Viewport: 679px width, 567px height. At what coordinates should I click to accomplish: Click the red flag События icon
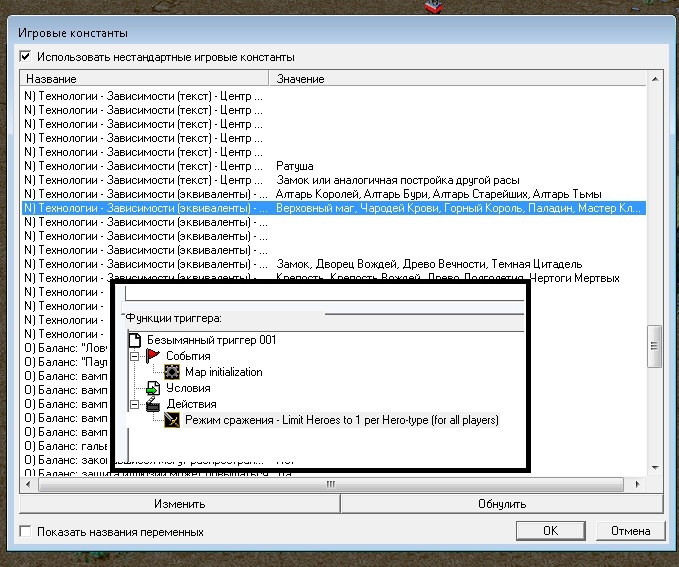pos(152,356)
